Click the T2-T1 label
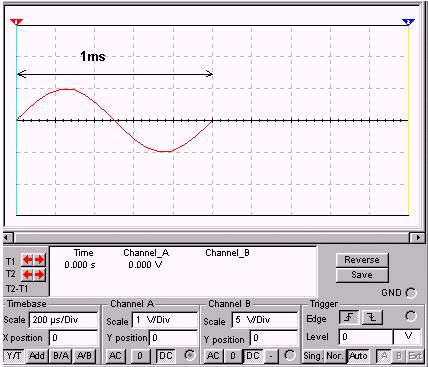The width and height of the screenshot is (428, 367). coord(17,288)
